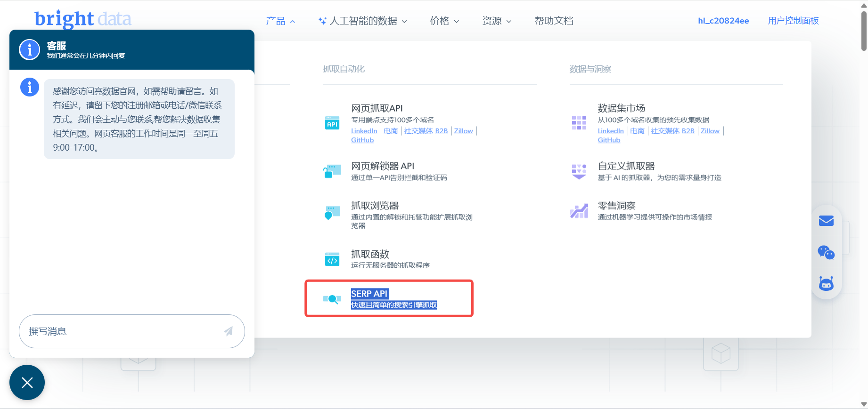The height and width of the screenshot is (409, 868).
Task: Close the chat widget with the X button
Action: coord(27,383)
